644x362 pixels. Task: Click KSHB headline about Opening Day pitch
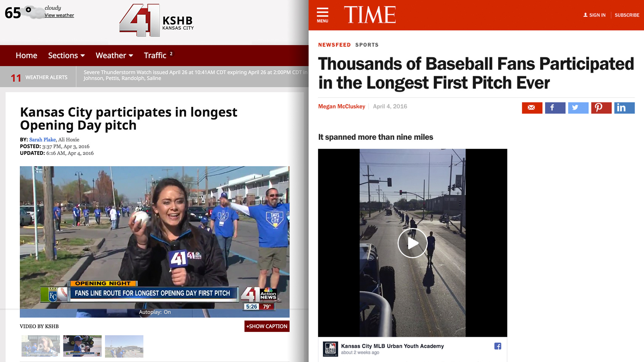pos(128,119)
